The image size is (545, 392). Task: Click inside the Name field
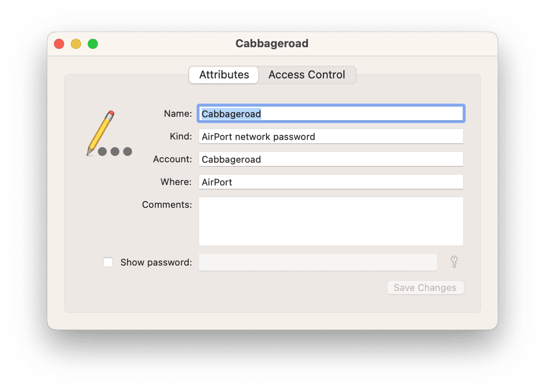(331, 113)
